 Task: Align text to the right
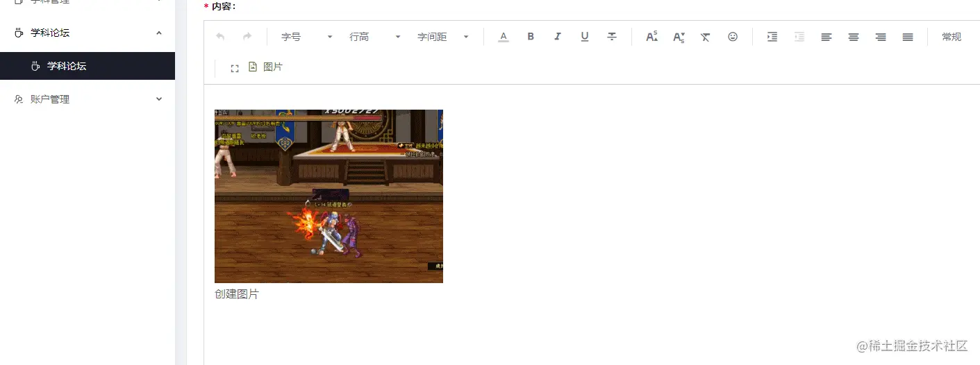881,37
